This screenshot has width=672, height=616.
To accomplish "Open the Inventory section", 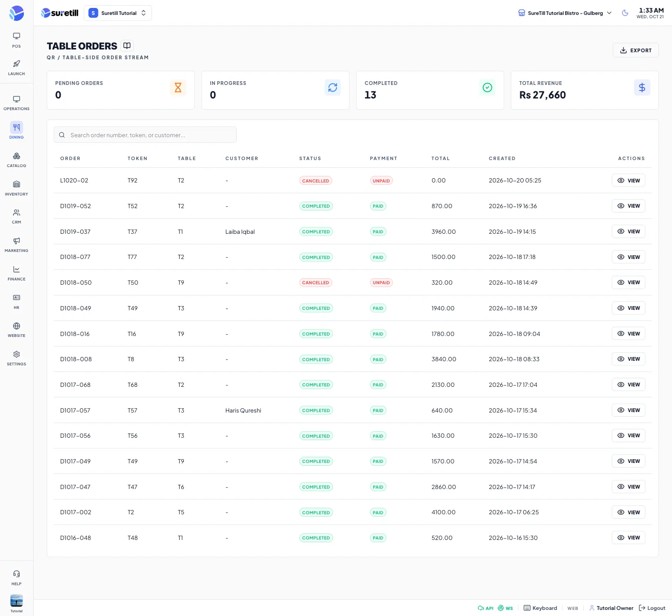I will tap(16, 188).
